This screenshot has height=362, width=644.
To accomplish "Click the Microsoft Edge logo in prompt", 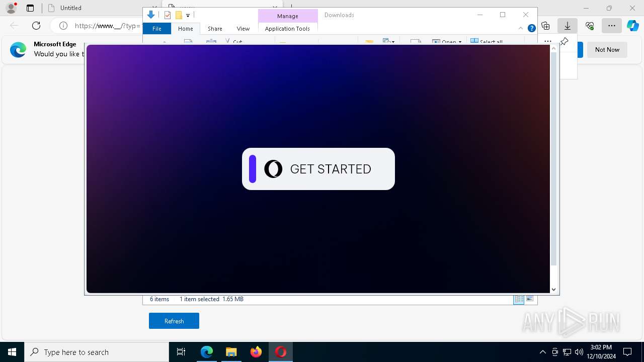I will (18, 49).
